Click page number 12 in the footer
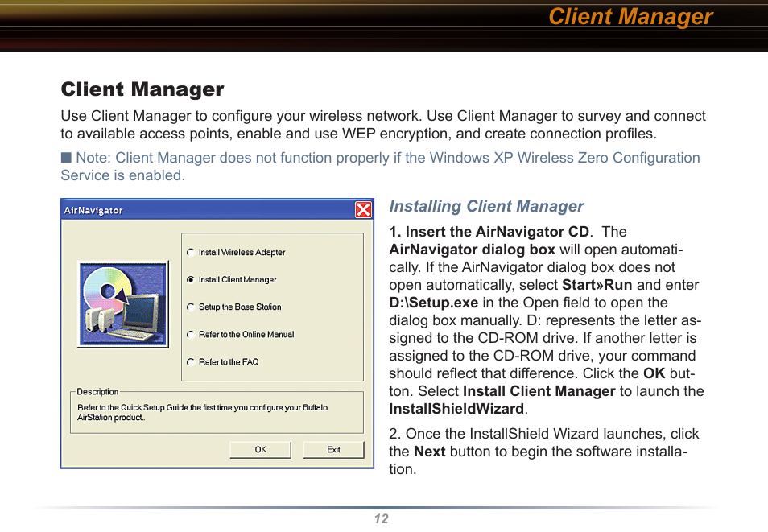The width and height of the screenshot is (768, 532). [x=382, y=519]
